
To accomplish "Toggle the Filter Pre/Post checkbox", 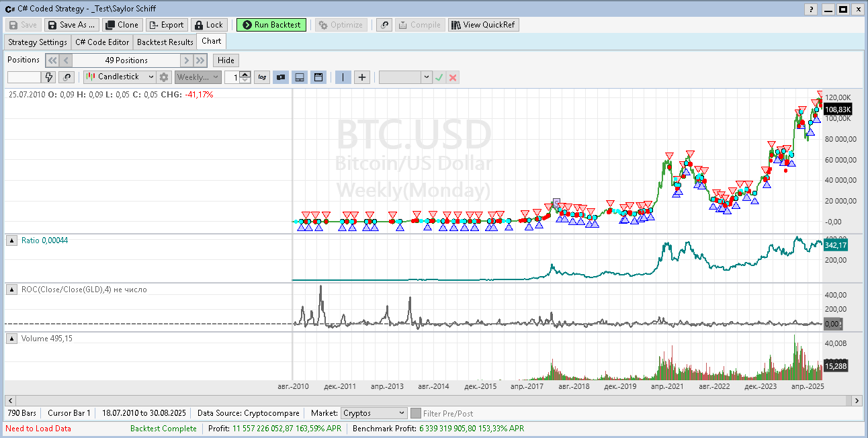I will [416, 413].
